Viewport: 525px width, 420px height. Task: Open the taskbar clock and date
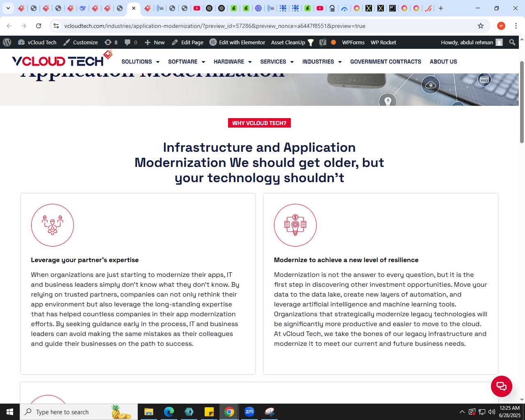pos(509,412)
